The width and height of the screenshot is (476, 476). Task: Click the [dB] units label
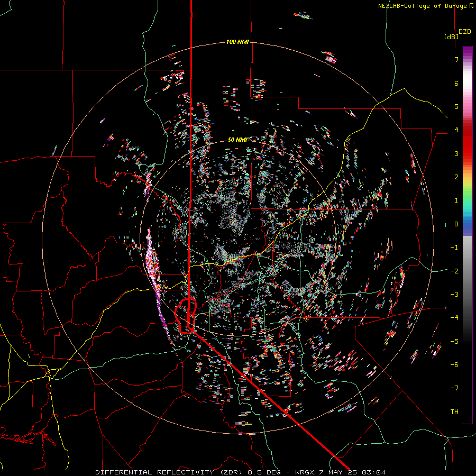[x=452, y=36]
